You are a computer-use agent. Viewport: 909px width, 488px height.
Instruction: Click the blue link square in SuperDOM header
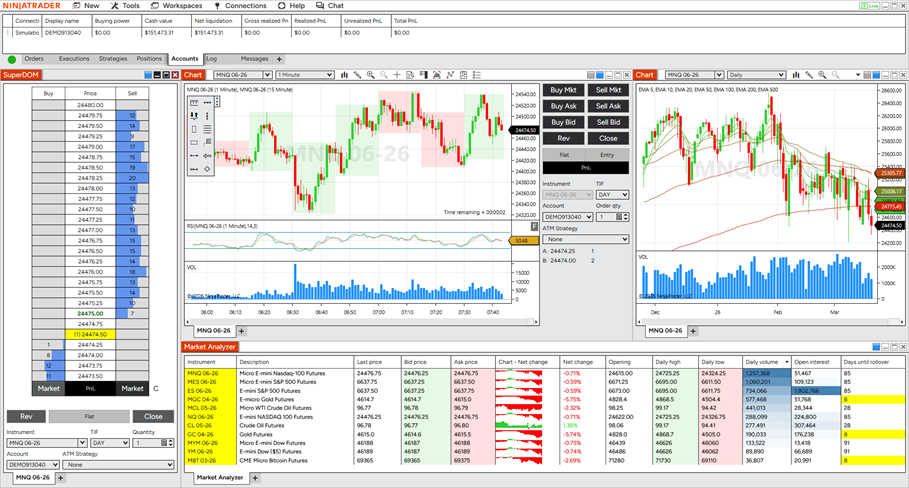148,75
